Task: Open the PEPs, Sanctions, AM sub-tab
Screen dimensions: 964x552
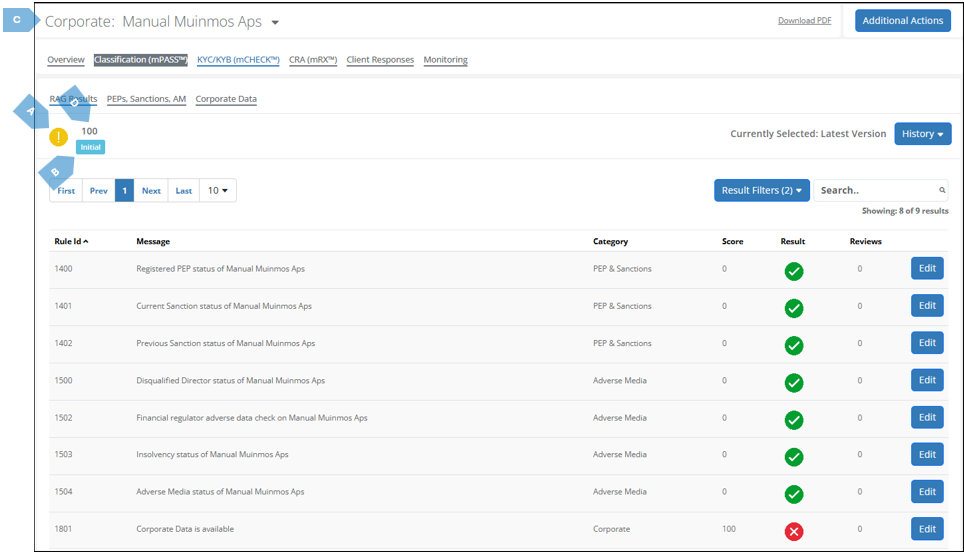Action: click(146, 99)
